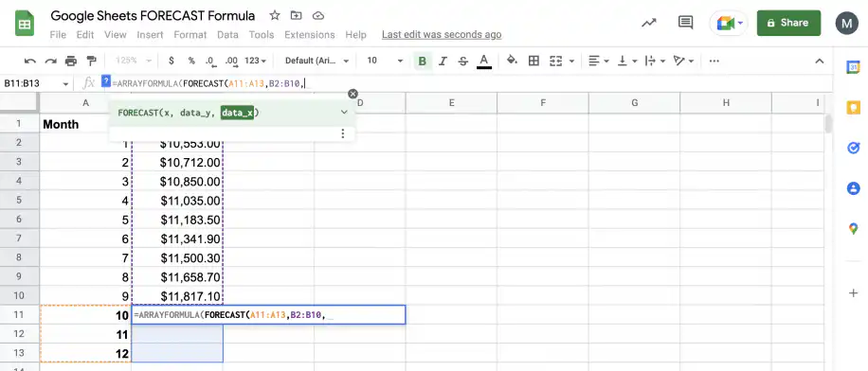This screenshot has height=371, width=868.
Task: Activate the paint format tool
Action: (91, 61)
